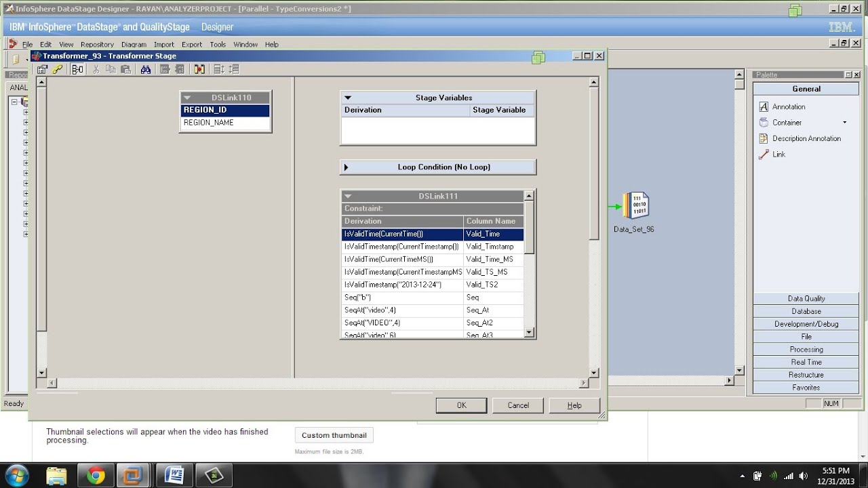Click the OK button

click(461, 405)
